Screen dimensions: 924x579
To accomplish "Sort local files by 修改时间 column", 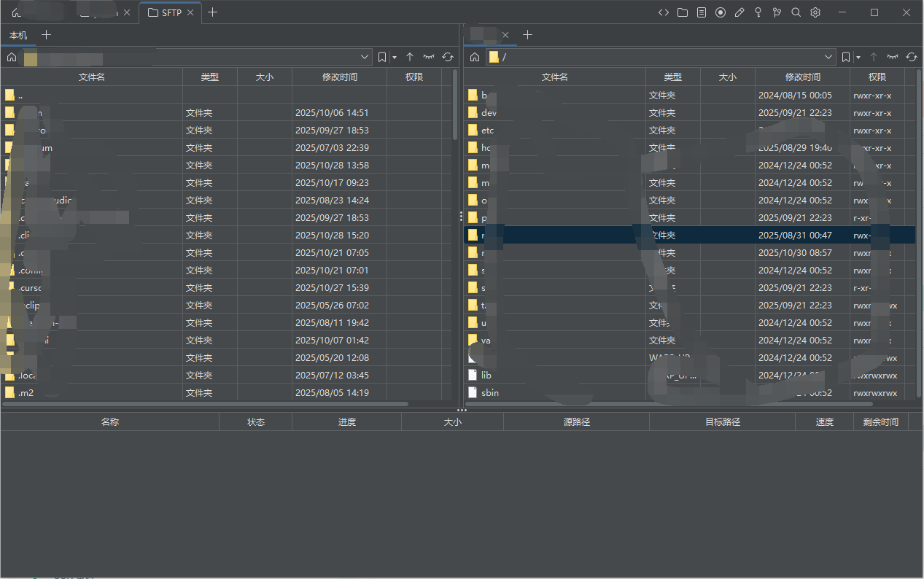I will (339, 77).
